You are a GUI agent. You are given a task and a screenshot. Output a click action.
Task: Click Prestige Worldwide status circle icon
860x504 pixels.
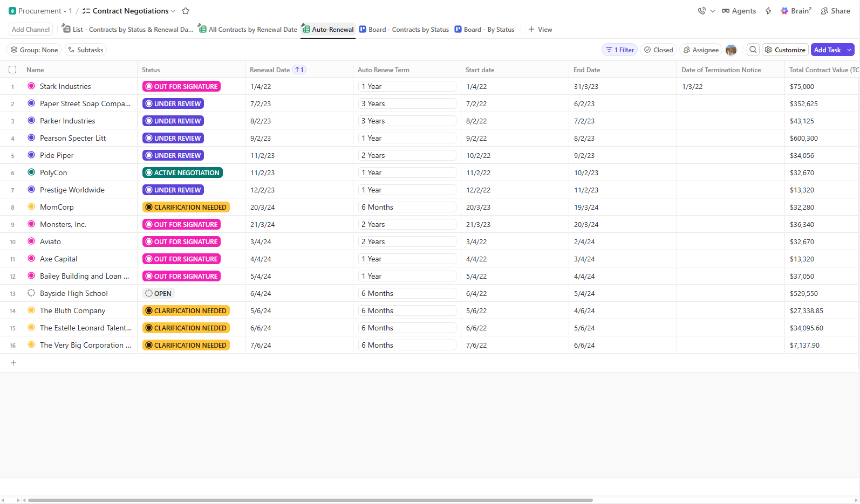click(x=31, y=189)
